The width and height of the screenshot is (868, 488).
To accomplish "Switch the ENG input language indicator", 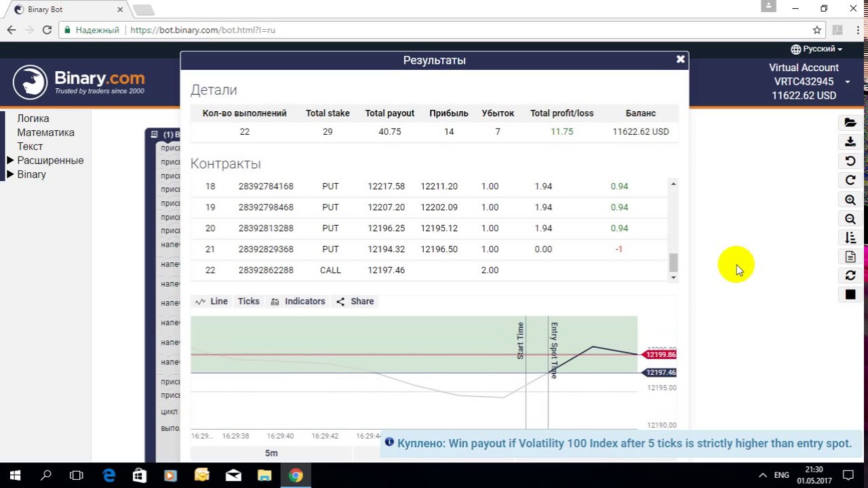I will click(x=781, y=475).
